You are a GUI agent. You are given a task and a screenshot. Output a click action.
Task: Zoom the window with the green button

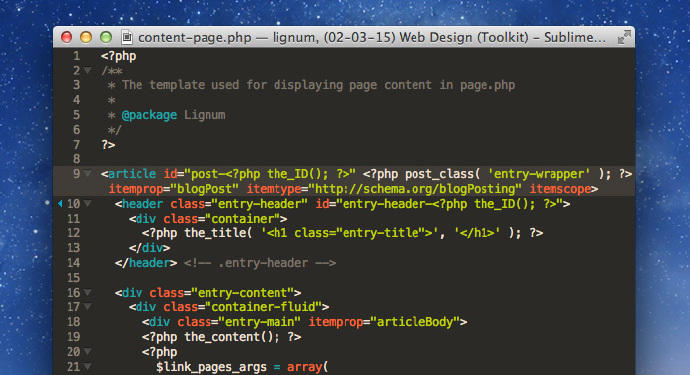coord(106,37)
